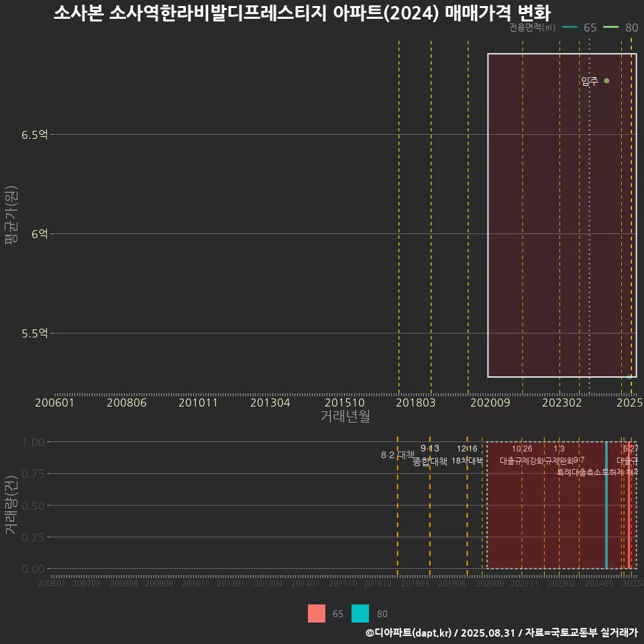Click the 5.5억 y-axis label
644x644 pixels.
tap(35, 333)
